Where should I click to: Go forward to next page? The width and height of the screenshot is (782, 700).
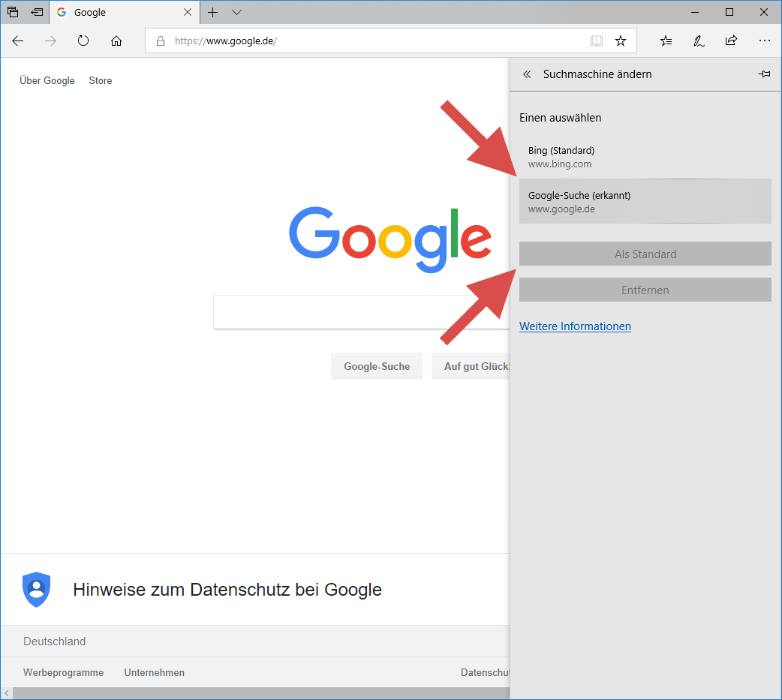(x=50, y=41)
